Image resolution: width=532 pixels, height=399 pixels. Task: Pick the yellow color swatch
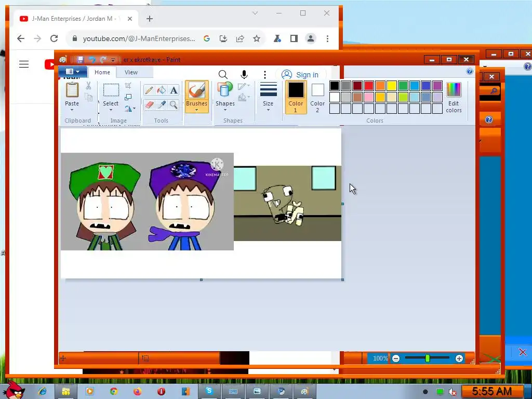[392, 86]
